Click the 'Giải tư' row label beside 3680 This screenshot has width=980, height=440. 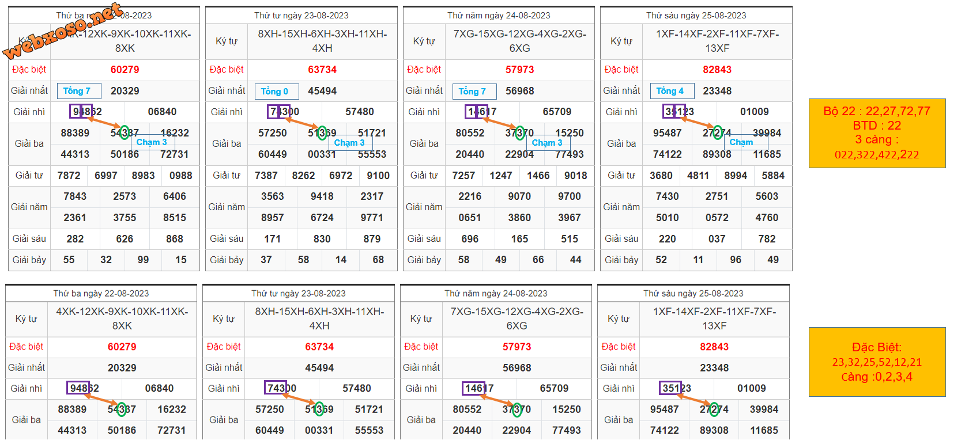[621, 176]
